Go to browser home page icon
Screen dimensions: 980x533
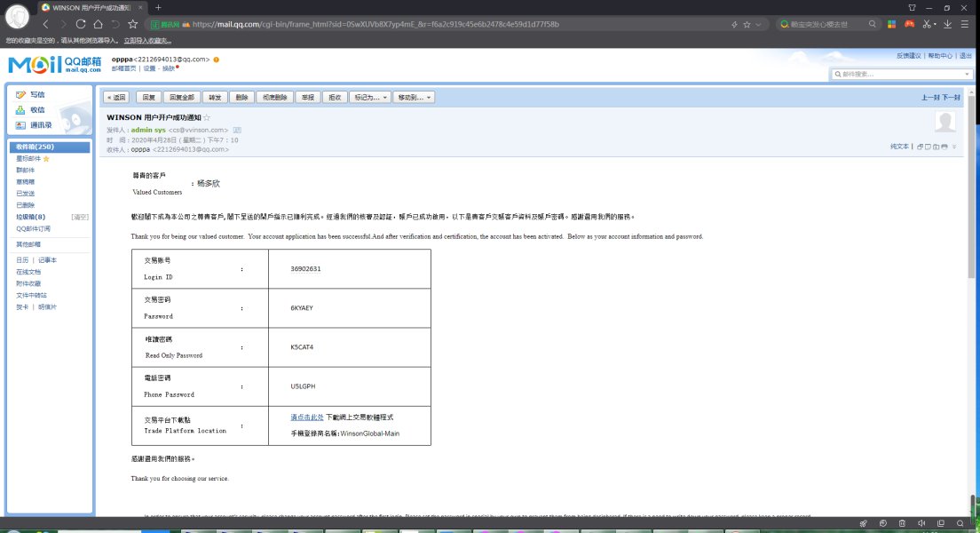[x=99, y=24]
